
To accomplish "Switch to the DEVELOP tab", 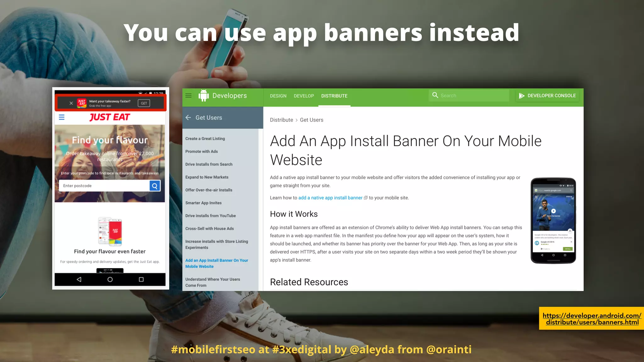I will (304, 96).
